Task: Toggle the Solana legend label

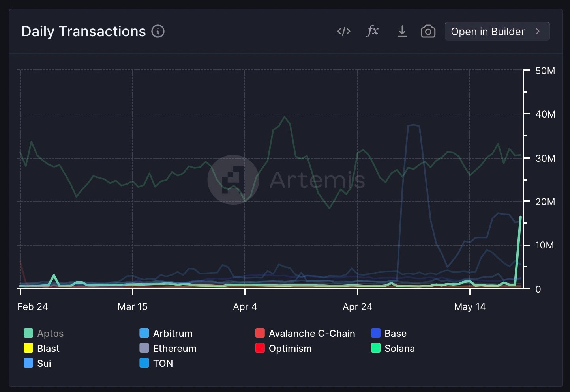Action: pyautogui.click(x=399, y=349)
